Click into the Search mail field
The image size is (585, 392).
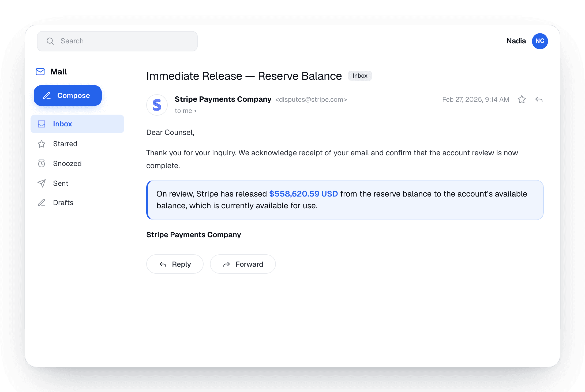coord(117,41)
